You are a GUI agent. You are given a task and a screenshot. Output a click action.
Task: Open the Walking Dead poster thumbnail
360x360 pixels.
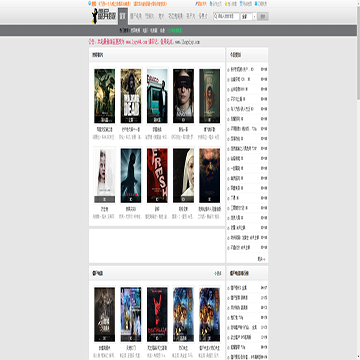coord(131,96)
